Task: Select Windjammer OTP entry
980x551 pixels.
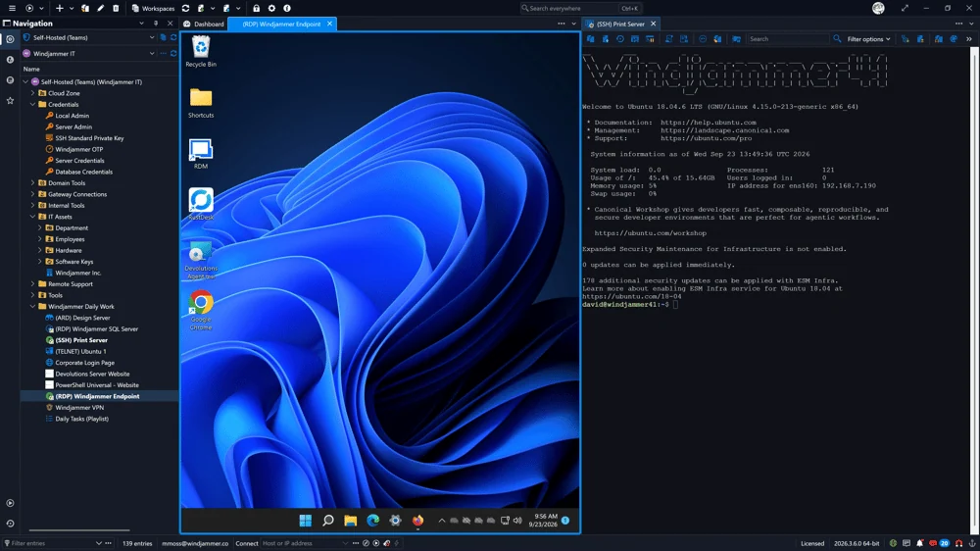Action: pyautogui.click(x=78, y=149)
